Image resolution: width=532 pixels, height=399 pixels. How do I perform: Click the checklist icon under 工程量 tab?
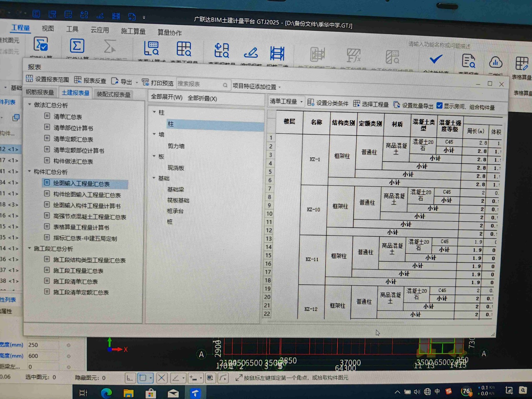[x=41, y=44]
